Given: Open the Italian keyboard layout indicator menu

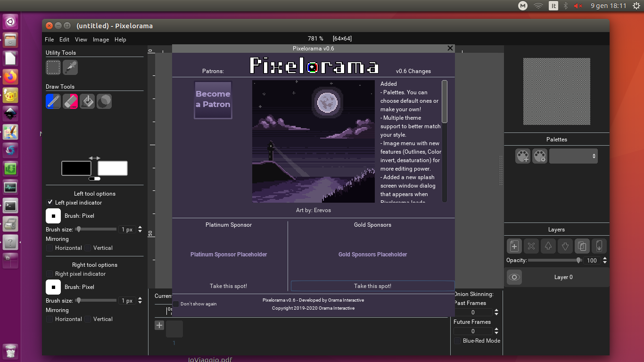Looking at the screenshot, I should (553, 6).
